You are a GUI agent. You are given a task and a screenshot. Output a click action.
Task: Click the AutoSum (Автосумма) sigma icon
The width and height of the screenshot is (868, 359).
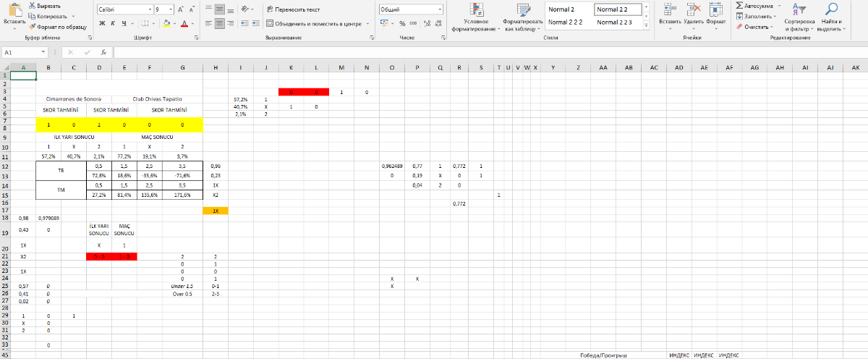pos(739,5)
